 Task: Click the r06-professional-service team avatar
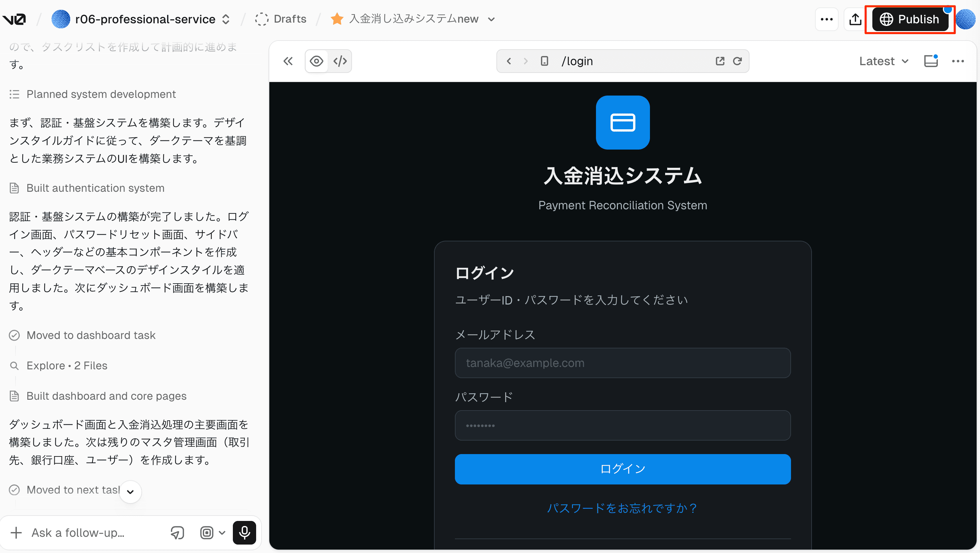(x=61, y=19)
